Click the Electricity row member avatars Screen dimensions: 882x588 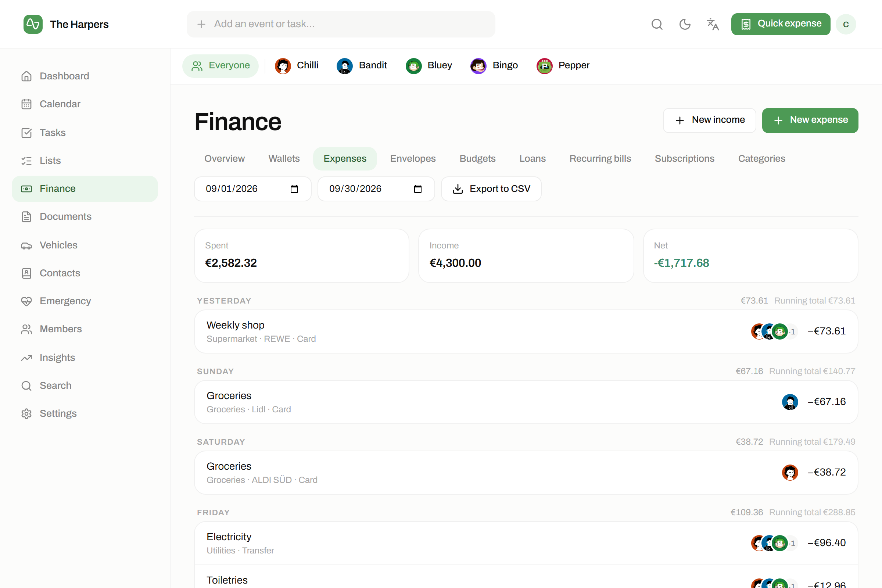pos(774,543)
